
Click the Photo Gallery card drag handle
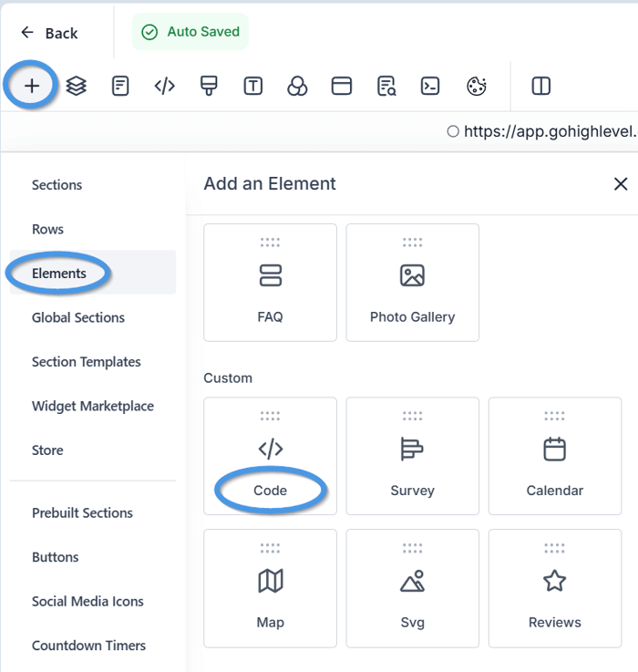click(x=412, y=243)
